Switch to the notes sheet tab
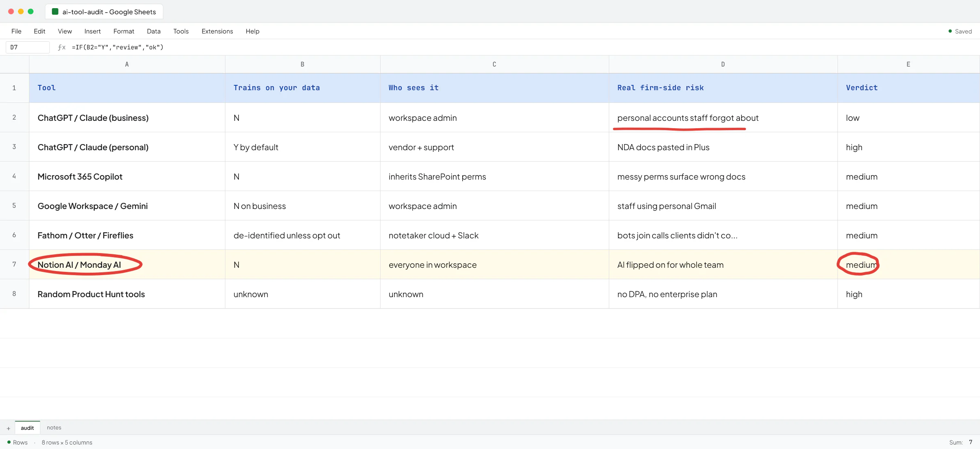 [54, 428]
